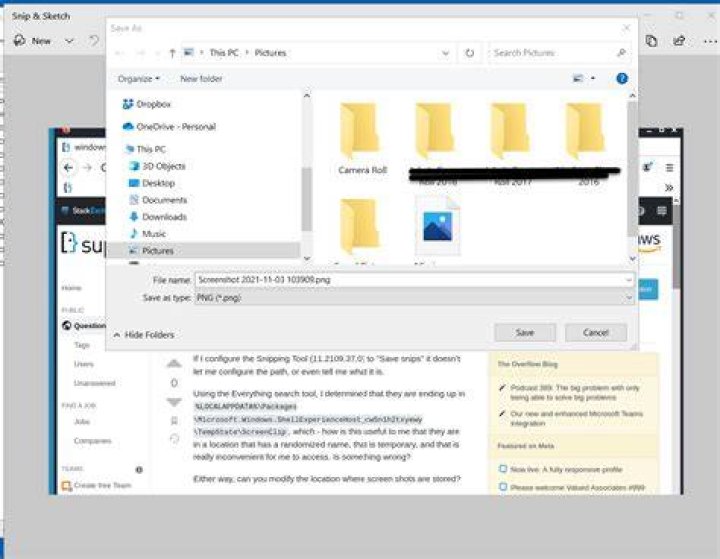Click the Share icon in Snip & Sketch toolbar
Screen dimensions: 720x559
pos(679,41)
